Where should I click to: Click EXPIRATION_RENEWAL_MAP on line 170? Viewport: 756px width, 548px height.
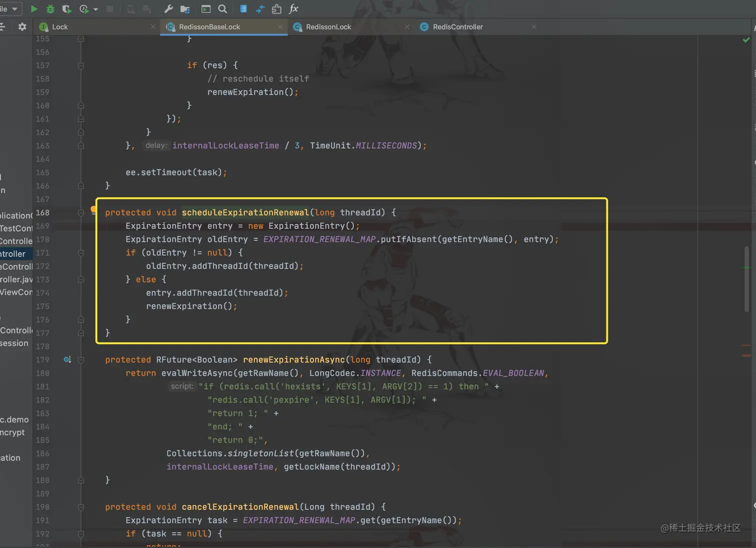point(319,239)
